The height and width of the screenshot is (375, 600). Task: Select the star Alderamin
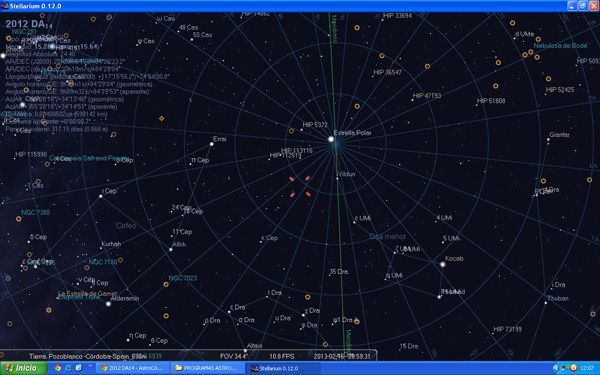coord(108,304)
